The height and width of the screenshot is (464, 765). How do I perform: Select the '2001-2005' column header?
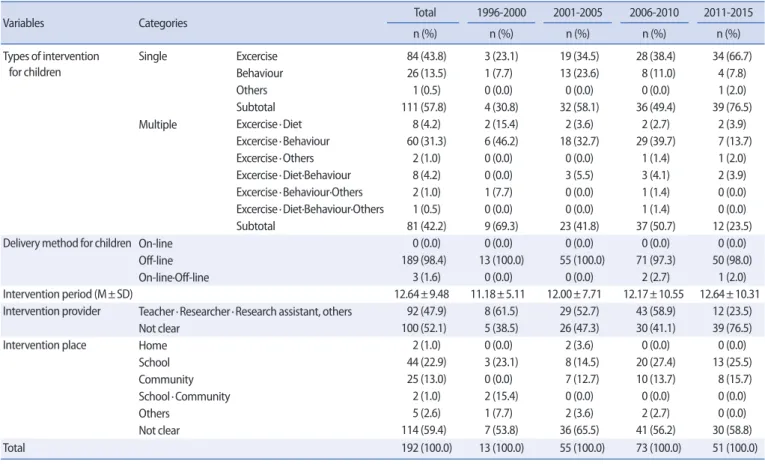coord(577,12)
